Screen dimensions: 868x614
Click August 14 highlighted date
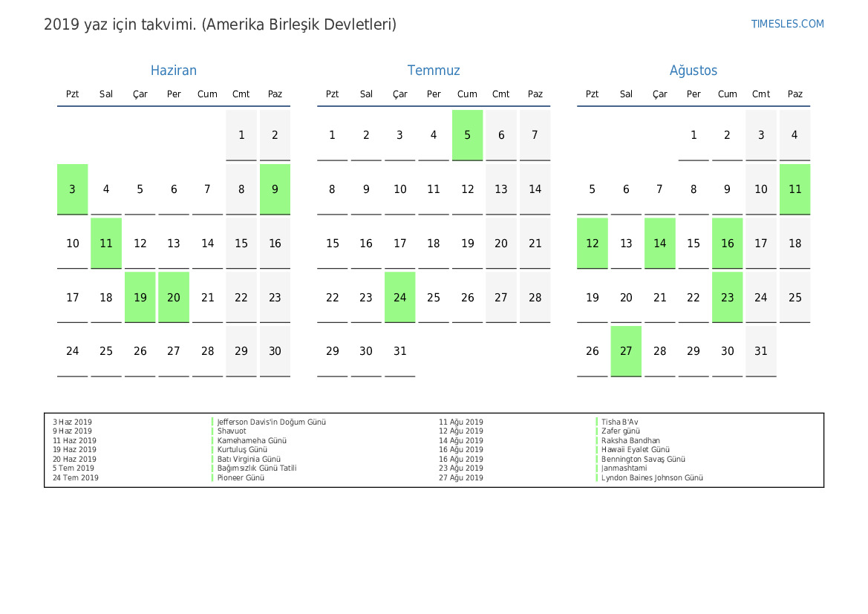click(660, 244)
